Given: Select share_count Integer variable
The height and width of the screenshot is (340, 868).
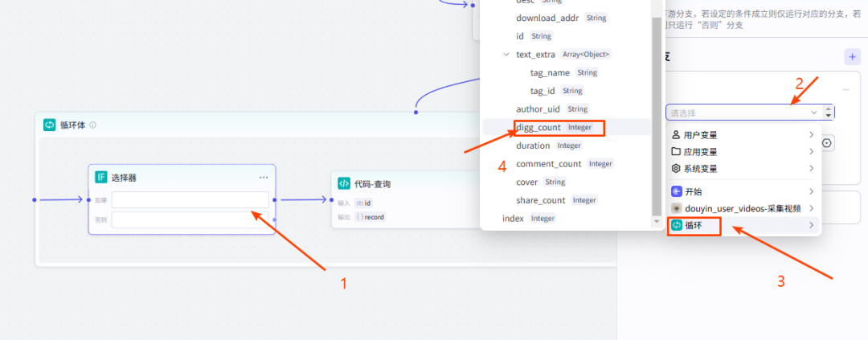Looking at the screenshot, I should [556, 200].
